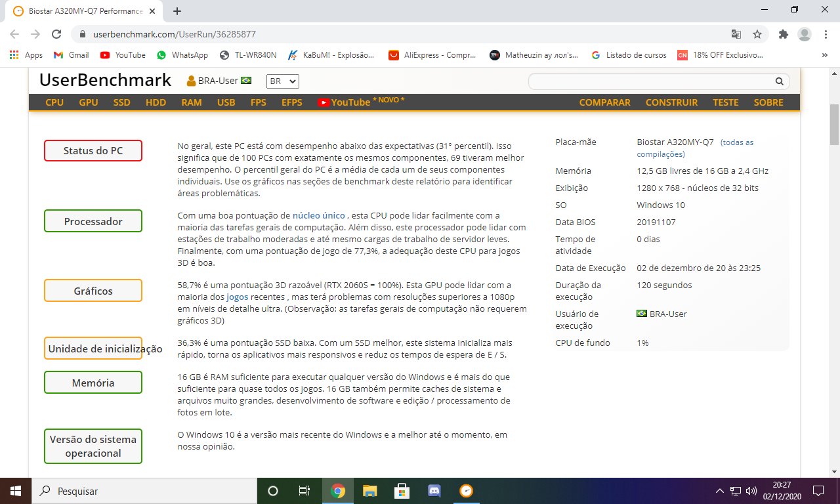
Task: Open the BR country dropdown
Action: click(x=283, y=81)
